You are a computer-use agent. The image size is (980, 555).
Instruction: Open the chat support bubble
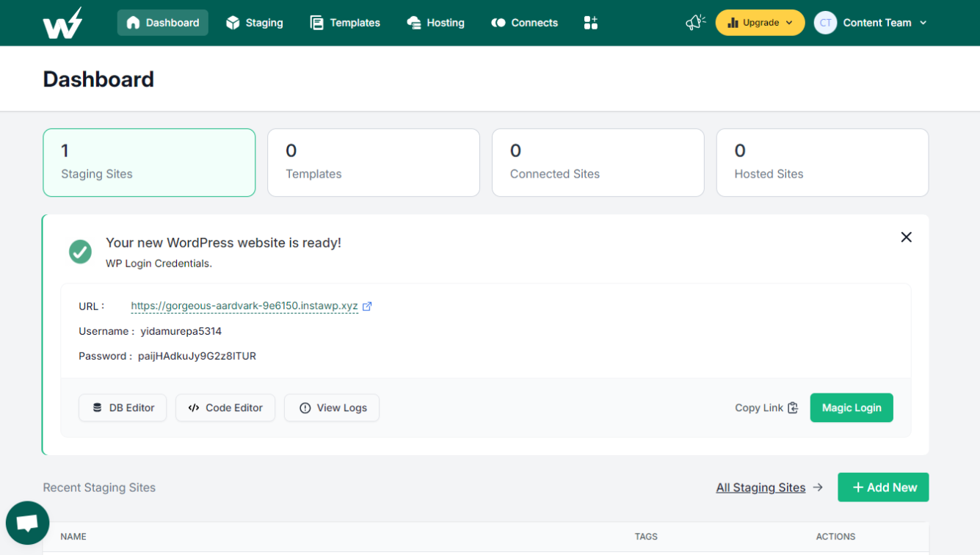tap(27, 523)
